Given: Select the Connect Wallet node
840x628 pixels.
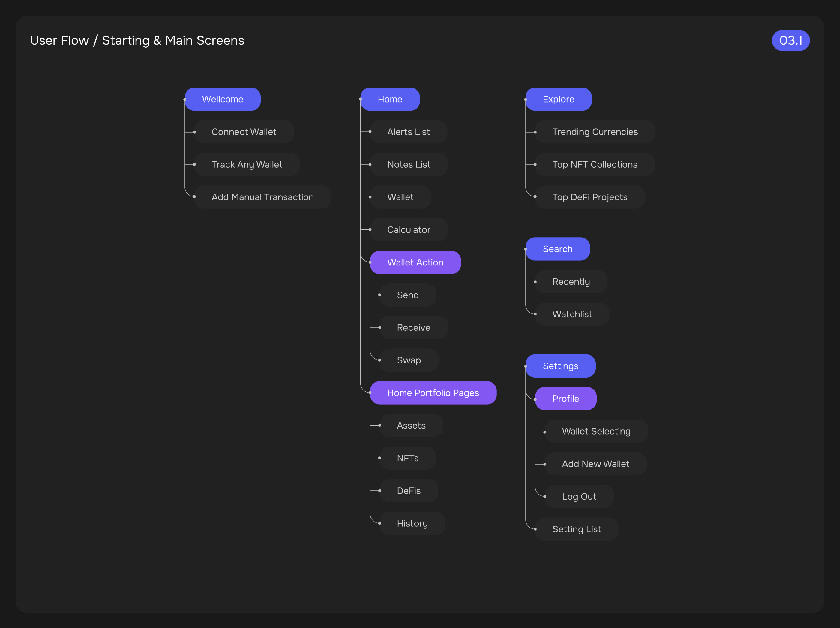Looking at the screenshot, I should [x=244, y=132].
